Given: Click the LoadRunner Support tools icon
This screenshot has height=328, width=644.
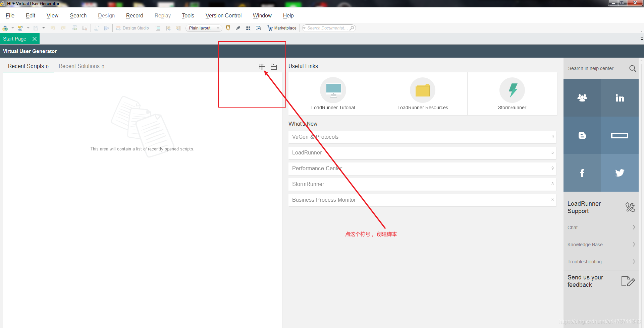Looking at the screenshot, I should pyautogui.click(x=630, y=207).
